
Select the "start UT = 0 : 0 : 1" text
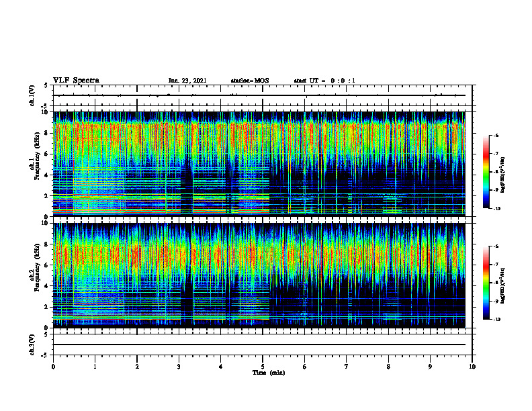click(x=324, y=81)
